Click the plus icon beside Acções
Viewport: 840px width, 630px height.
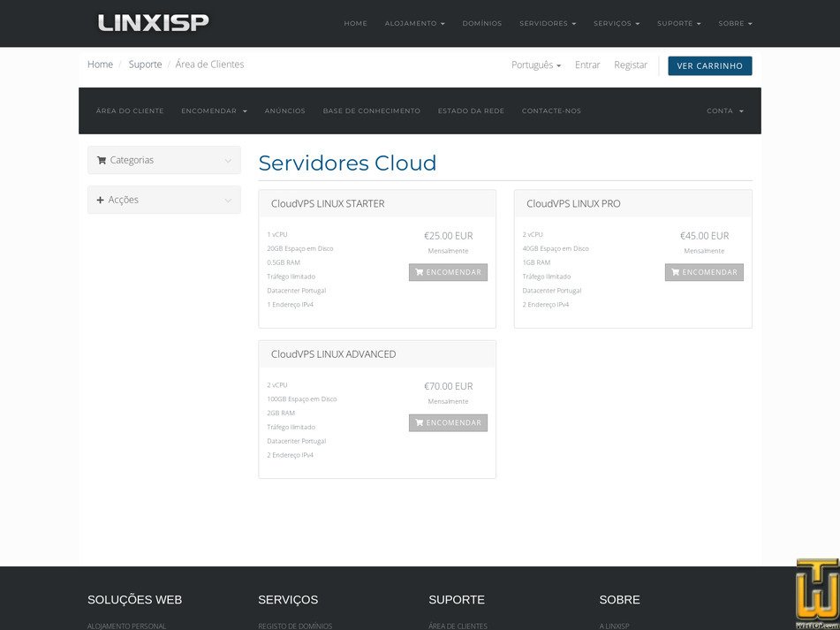point(100,200)
